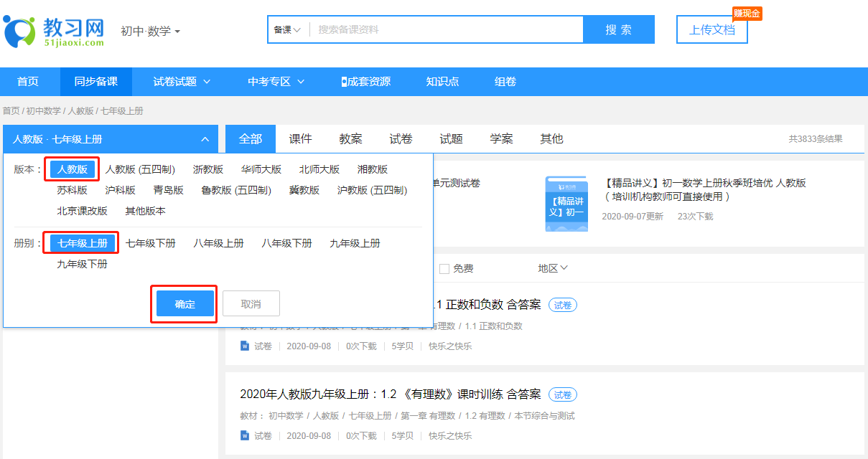The height and width of the screenshot is (459, 868).
Task: Select the 华师大版 version
Action: click(261, 170)
